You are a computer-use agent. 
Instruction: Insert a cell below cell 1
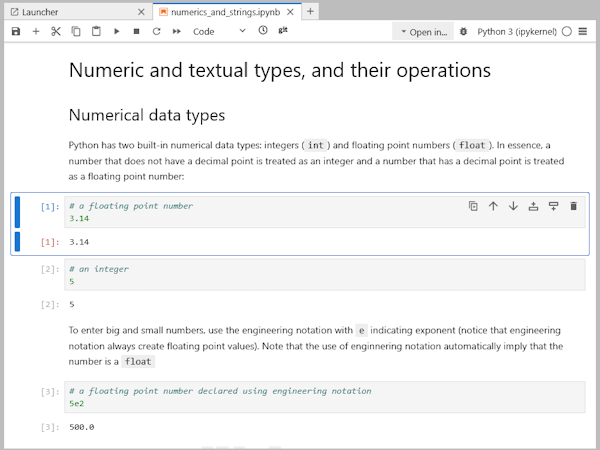point(553,206)
